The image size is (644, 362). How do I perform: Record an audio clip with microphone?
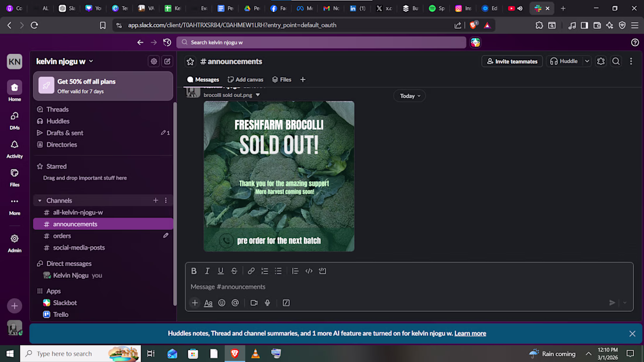point(268,303)
